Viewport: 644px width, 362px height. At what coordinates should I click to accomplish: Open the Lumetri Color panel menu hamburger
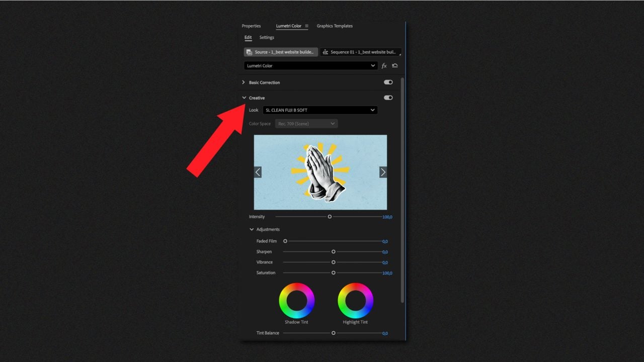[305, 26]
